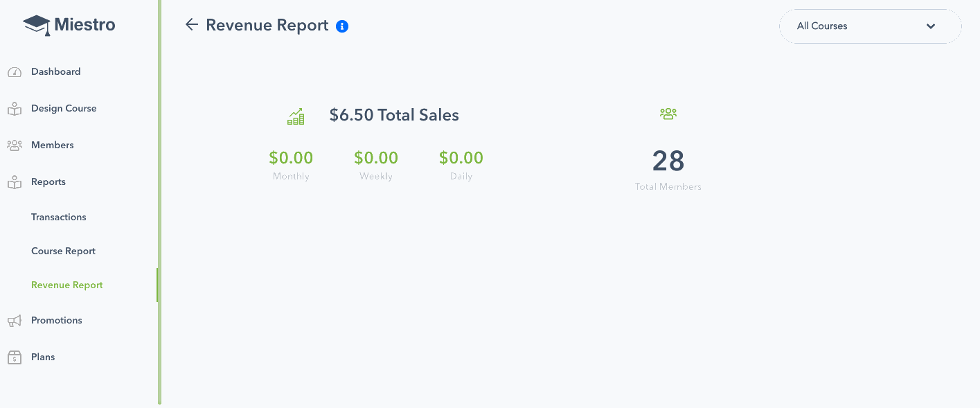Open the All Courses dropdown
This screenshot has height=408, width=980.
coord(871,26)
